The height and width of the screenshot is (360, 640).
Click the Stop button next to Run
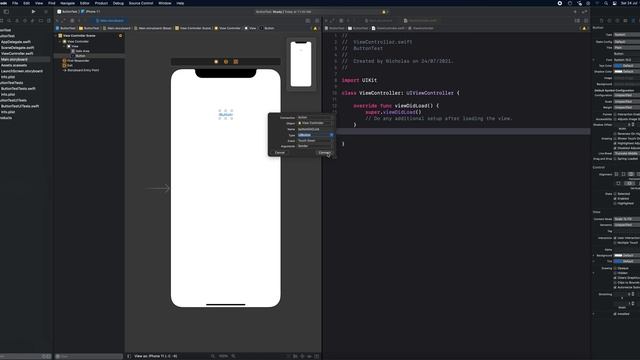point(46,11)
